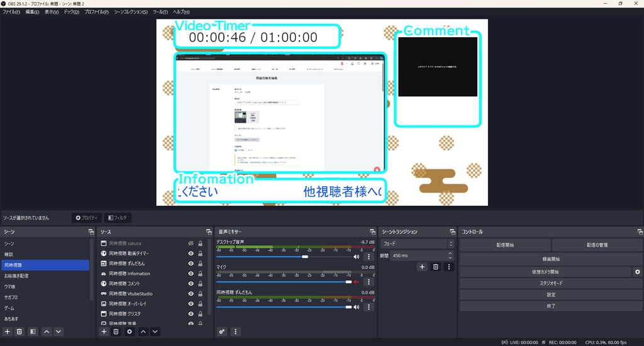Open source プロパティ button above panels

(x=87, y=218)
